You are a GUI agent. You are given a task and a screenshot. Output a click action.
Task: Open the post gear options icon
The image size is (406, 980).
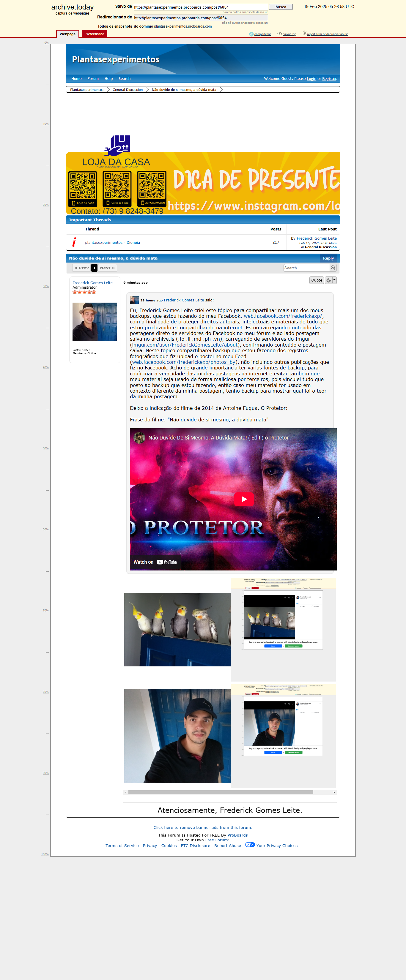(x=329, y=280)
